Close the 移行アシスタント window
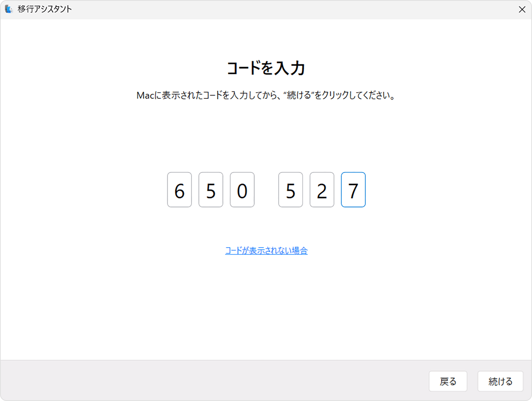The image size is (532, 401). 522,9
